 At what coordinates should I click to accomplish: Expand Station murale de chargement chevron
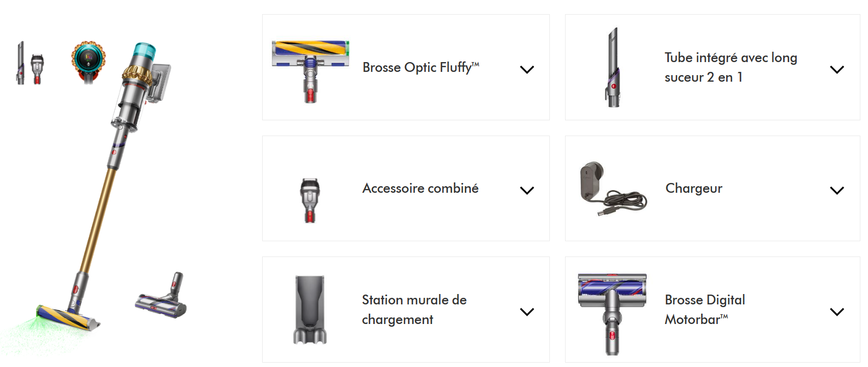coord(526,311)
